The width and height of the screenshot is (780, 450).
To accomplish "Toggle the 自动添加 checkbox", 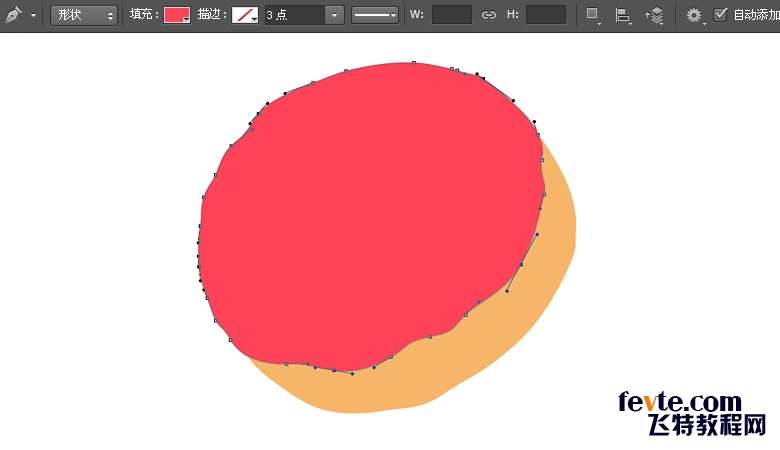I will pyautogui.click(x=720, y=15).
